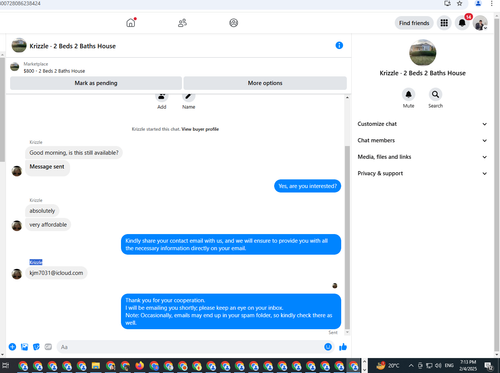Screen dimensions: 500x373
Task: Open the clock and date in taskbar
Action: [x=468, y=365]
